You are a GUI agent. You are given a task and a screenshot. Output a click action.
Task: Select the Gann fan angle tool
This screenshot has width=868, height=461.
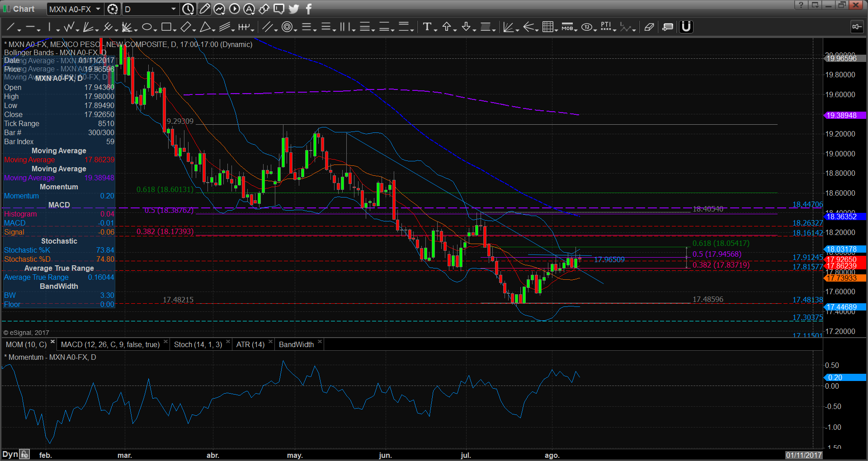pos(127,27)
